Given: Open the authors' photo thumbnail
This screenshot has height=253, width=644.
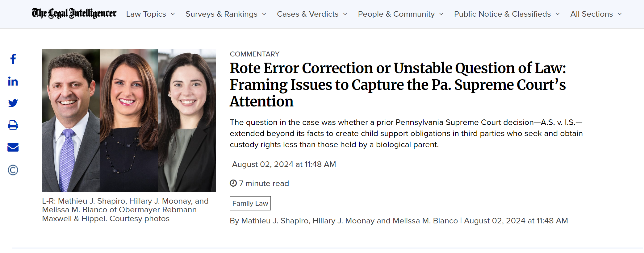Looking at the screenshot, I should pyautogui.click(x=129, y=120).
